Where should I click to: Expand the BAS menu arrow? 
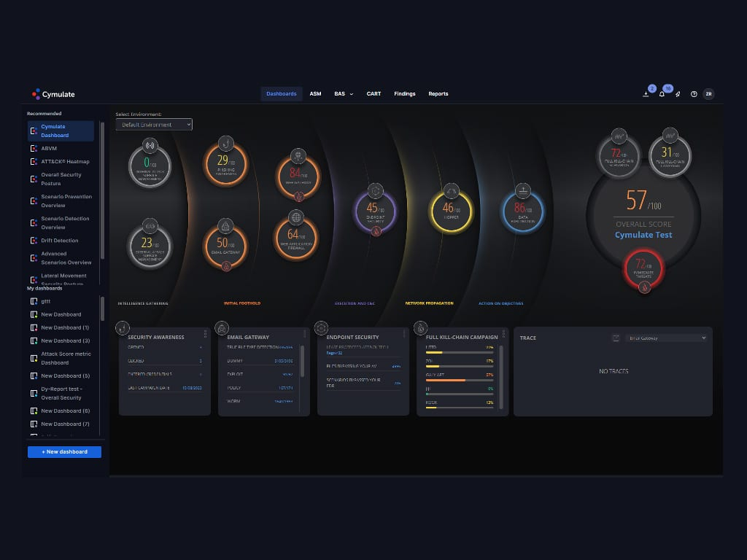tap(352, 94)
